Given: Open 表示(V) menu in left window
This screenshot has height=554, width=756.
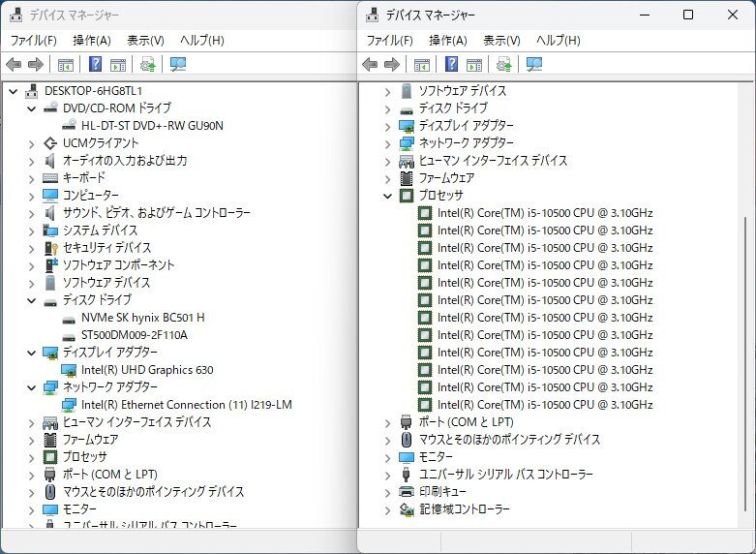Looking at the screenshot, I should click(145, 41).
